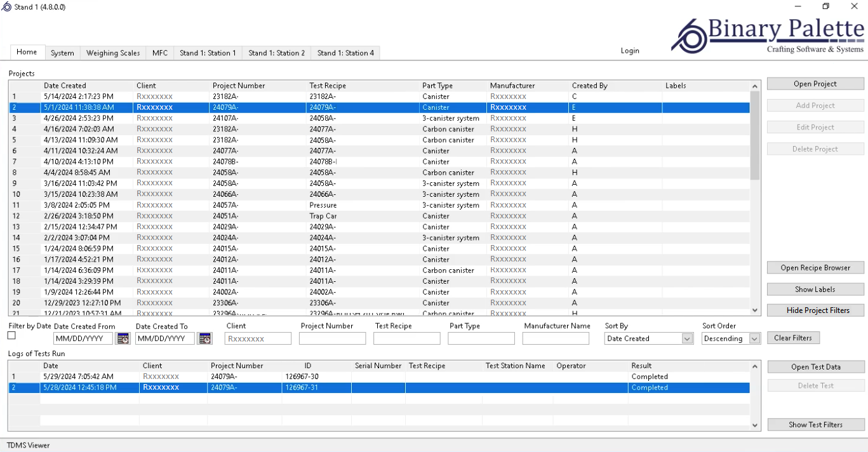This screenshot has height=452, width=868.
Task: Switch to the Weighing Scales tab
Action: (x=113, y=53)
